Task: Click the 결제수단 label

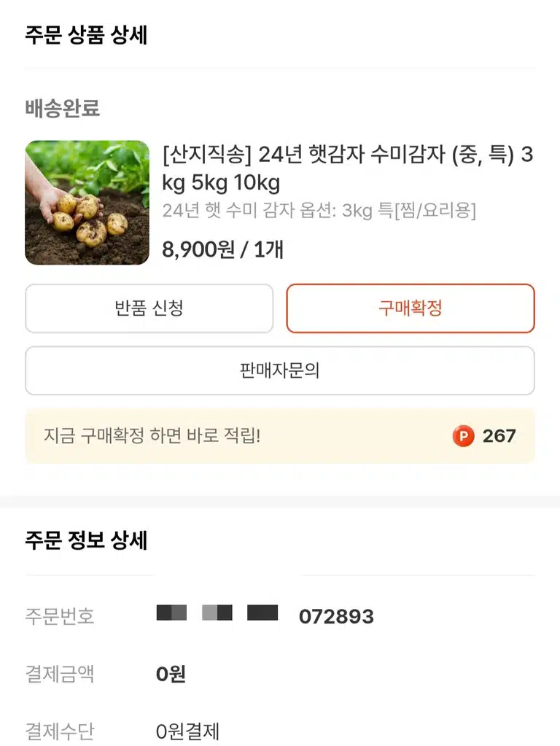Action: click(x=60, y=731)
